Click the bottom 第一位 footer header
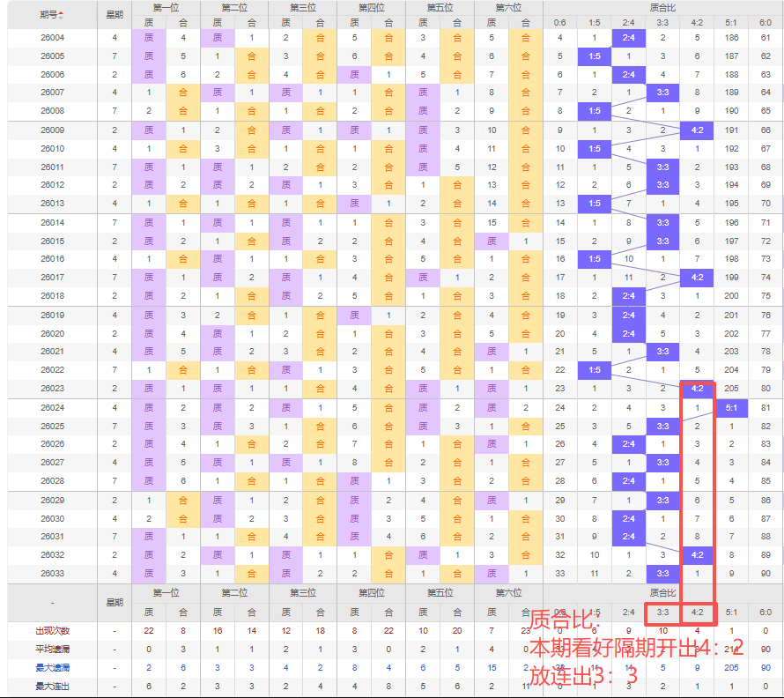 tap(166, 593)
